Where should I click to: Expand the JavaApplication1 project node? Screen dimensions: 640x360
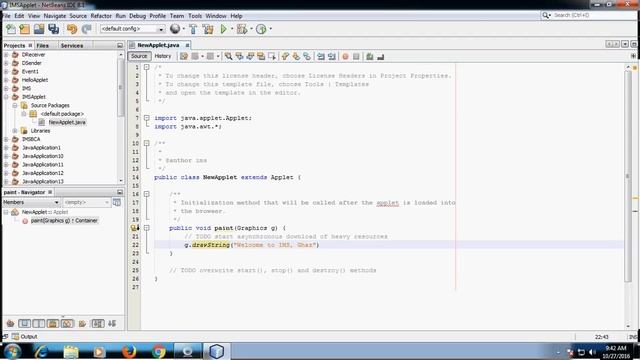pyautogui.click(x=6, y=148)
